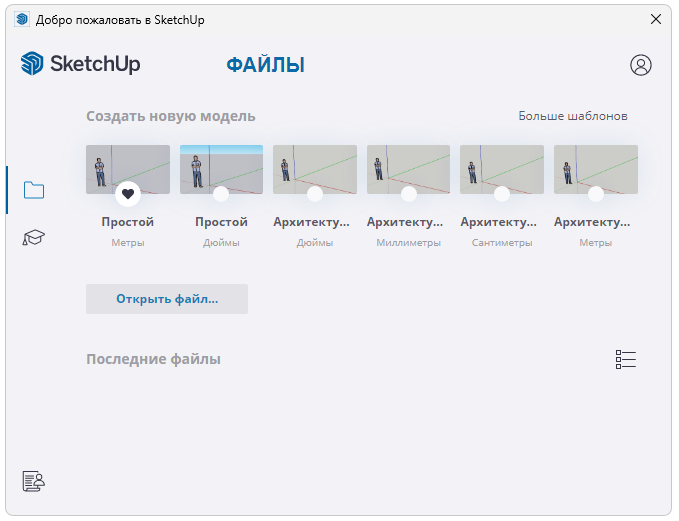
Task: Favorite the Архитектура Сантиметры template
Action: (502, 194)
